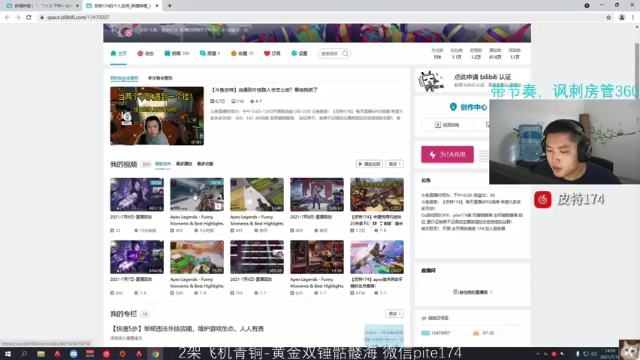This screenshot has height=360, width=640.
Task: Bookmark this page with the star icon
Action: tap(609, 18)
